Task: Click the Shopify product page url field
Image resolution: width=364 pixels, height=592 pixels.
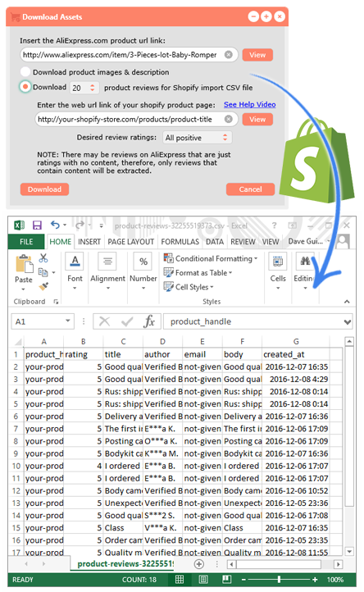Action: pyautogui.click(x=136, y=120)
